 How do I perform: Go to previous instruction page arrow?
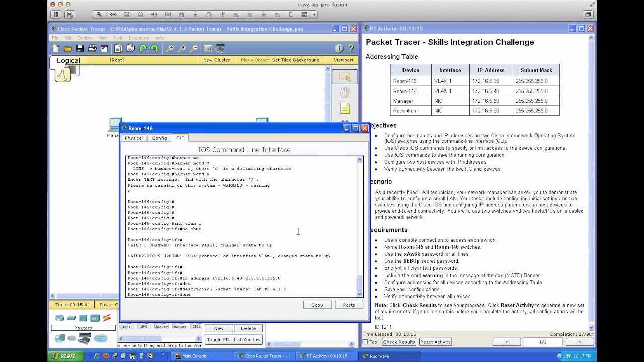(x=507, y=342)
